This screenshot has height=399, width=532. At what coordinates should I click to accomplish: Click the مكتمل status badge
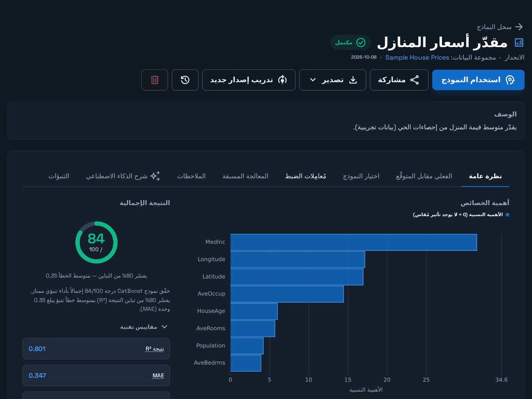(351, 43)
